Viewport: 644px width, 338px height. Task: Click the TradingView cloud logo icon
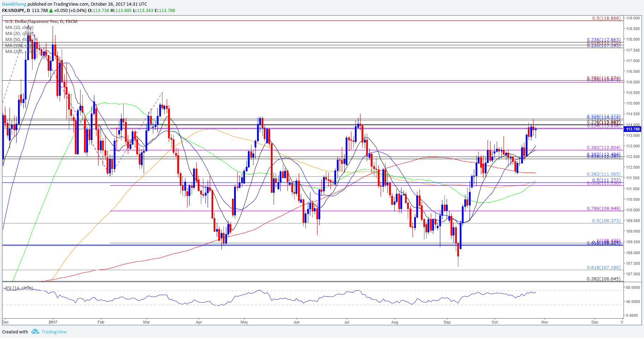(35, 332)
